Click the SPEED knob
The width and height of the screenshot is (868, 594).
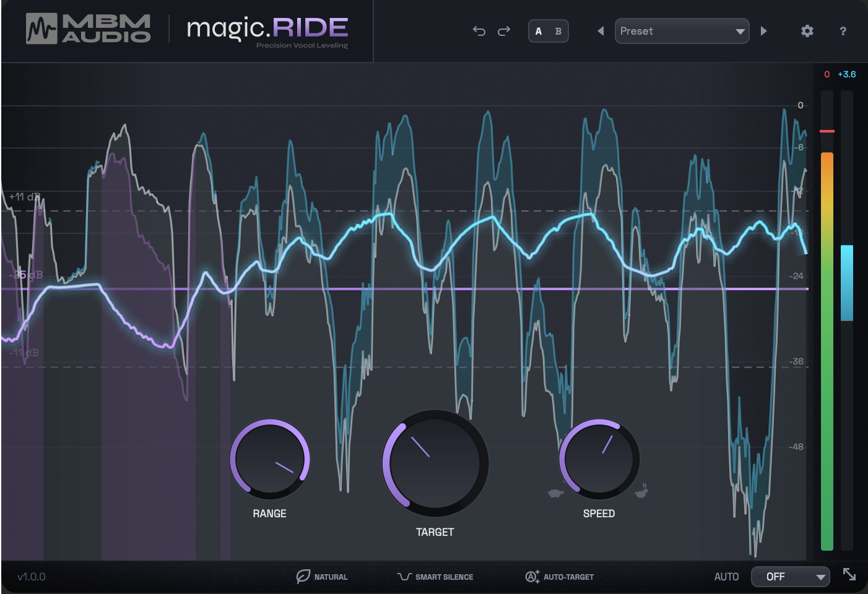[599, 459]
